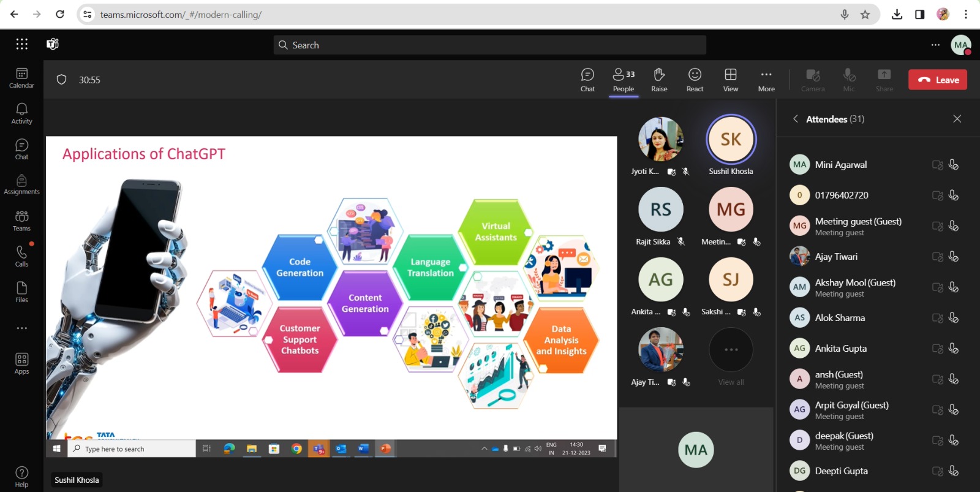Click the shield icon beside the meeting timer
Image resolution: width=980 pixels, height=492 pixels.
click(61, 80)
